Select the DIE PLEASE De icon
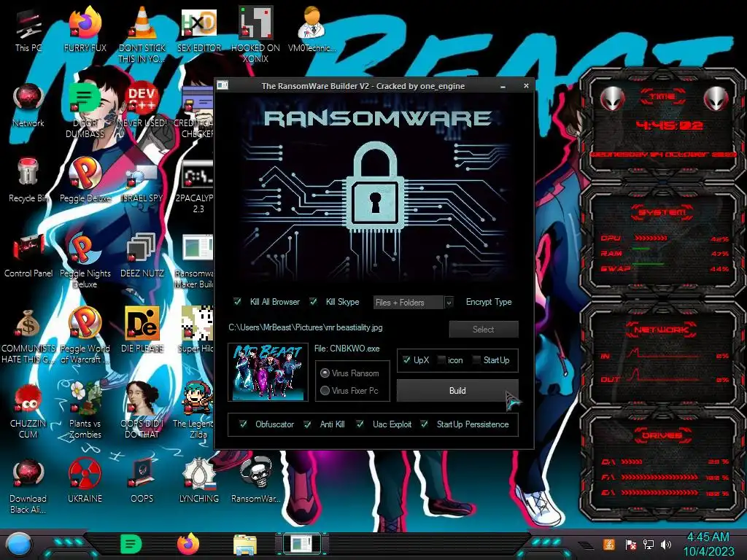The image size is (747, 560). point(142,330)
